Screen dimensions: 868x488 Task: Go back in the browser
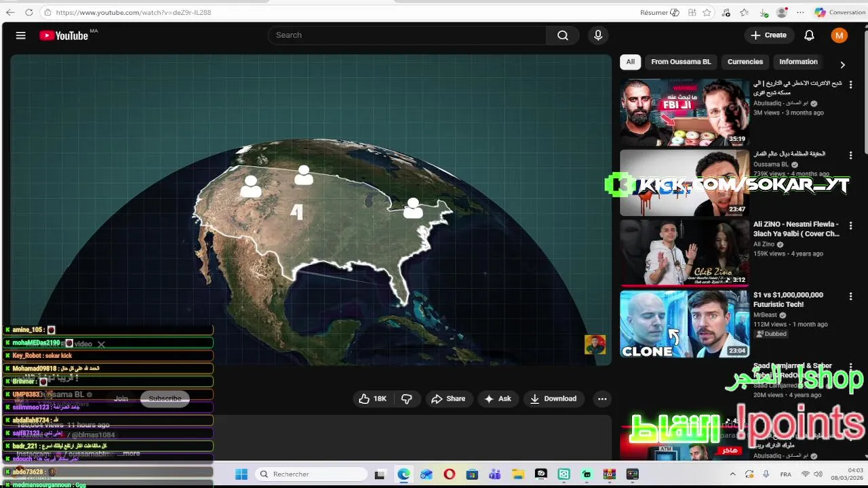[10, 12]
